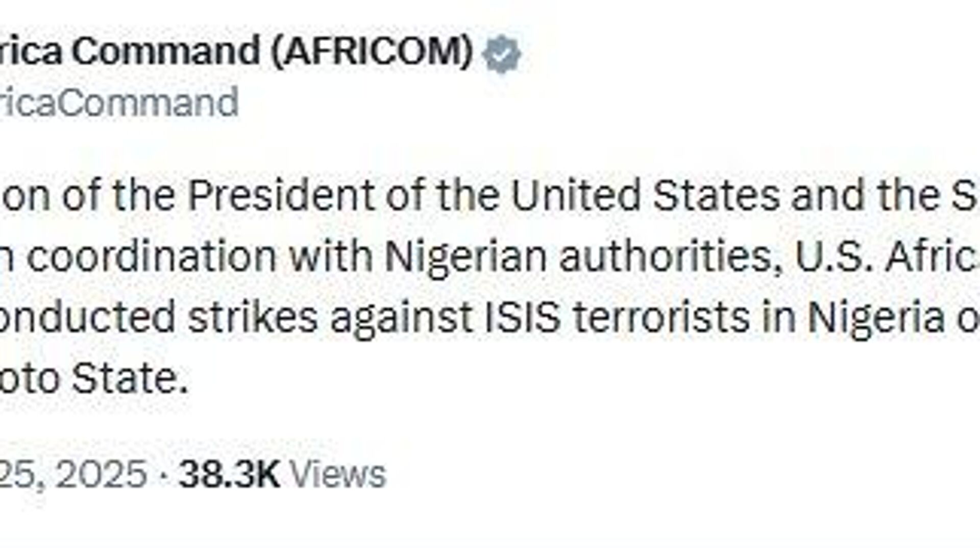
Task: Click the blue verified badge icon
Action: (502, 53)
